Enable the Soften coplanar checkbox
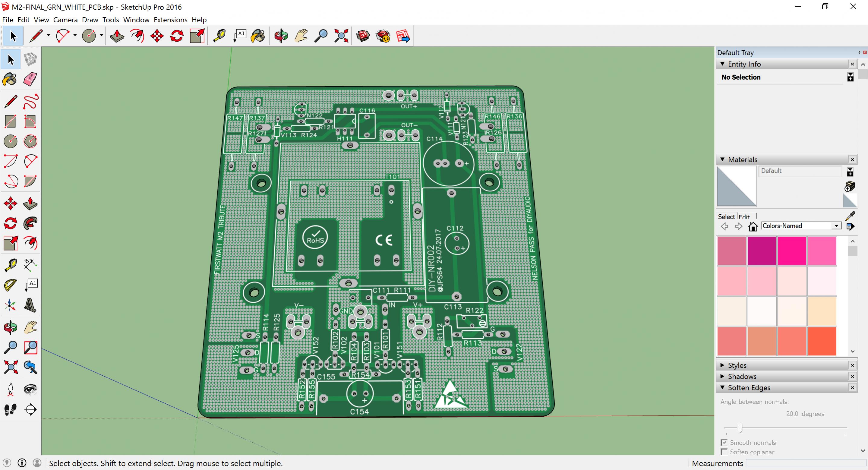 [x=724, y=452]
